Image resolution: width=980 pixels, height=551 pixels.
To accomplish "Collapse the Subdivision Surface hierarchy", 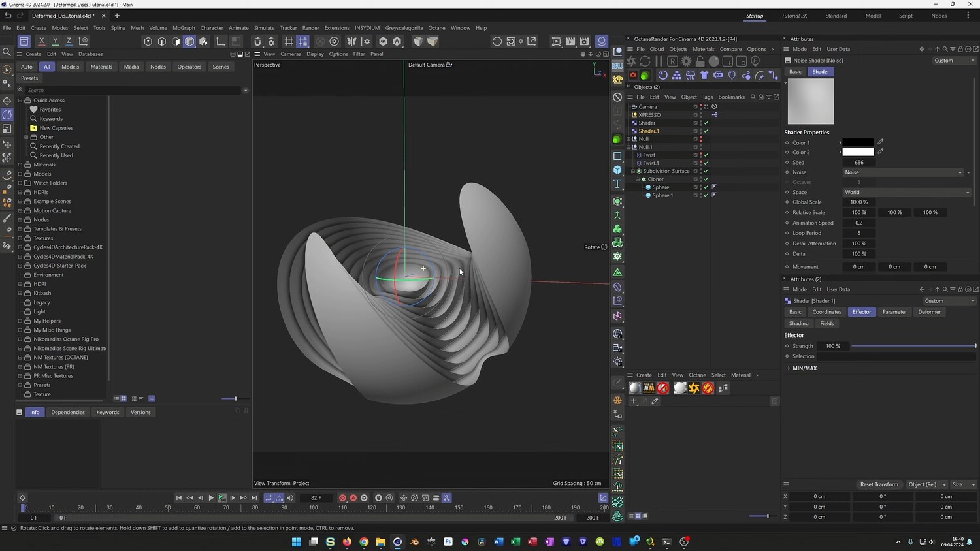I will [633, 171].
